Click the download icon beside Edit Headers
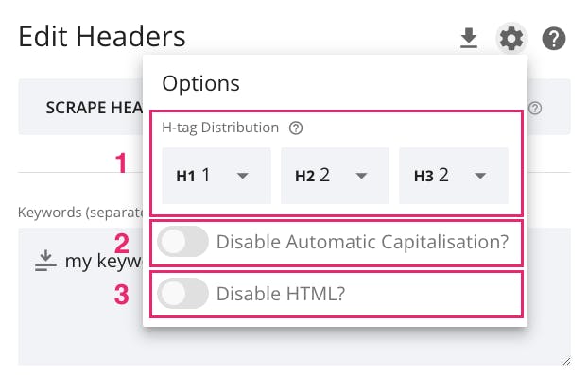 469,38
